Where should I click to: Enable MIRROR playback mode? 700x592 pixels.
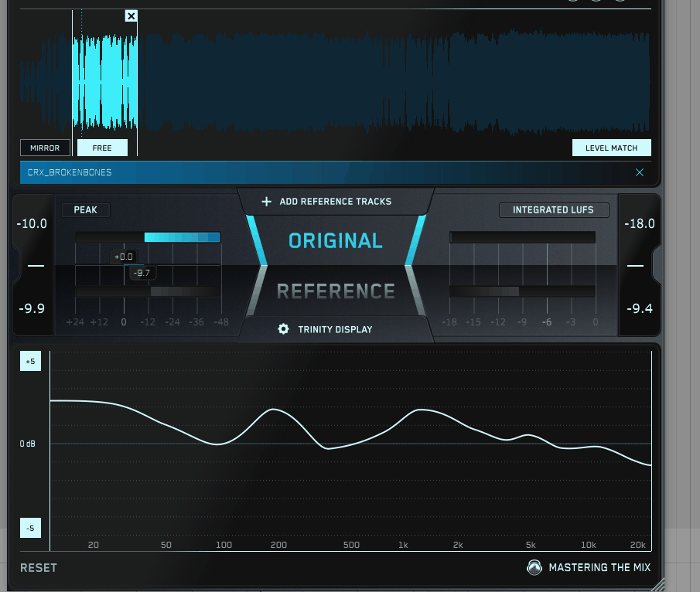coord(45,148)
